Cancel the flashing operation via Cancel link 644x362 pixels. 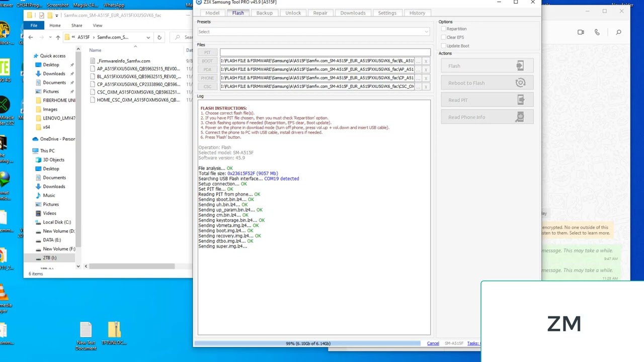pyautogui.click(x=433, y=343)
